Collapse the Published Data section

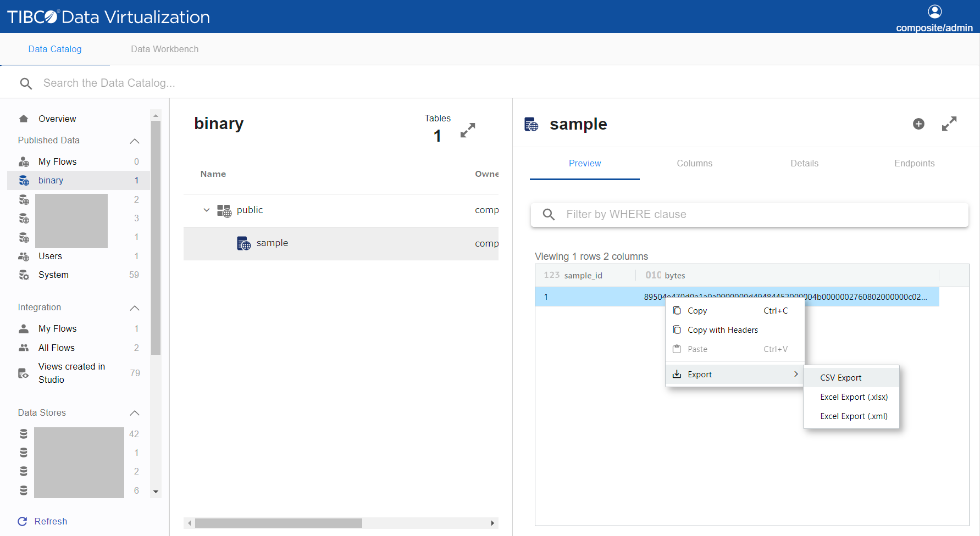point(135,141)
